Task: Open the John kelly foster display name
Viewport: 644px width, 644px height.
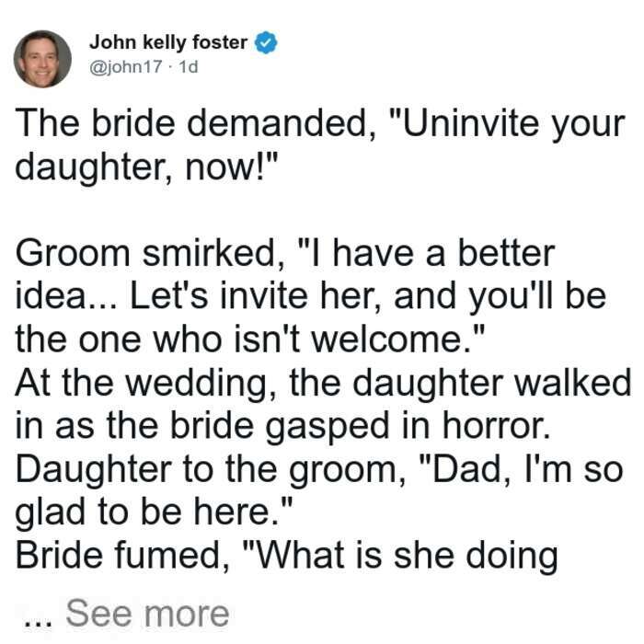Action: click(x=168, y=42)
